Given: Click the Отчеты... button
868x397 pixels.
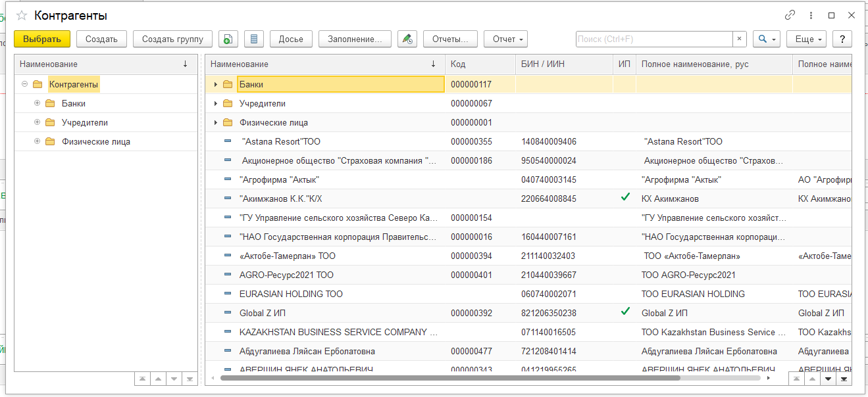Looking at the screenshot, I should coord(450,39).
